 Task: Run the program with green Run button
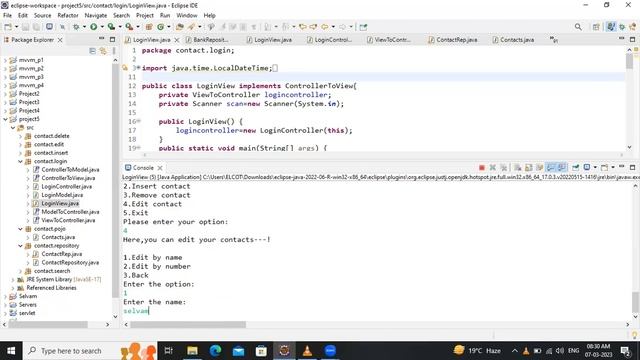click(x=93, y=27)
